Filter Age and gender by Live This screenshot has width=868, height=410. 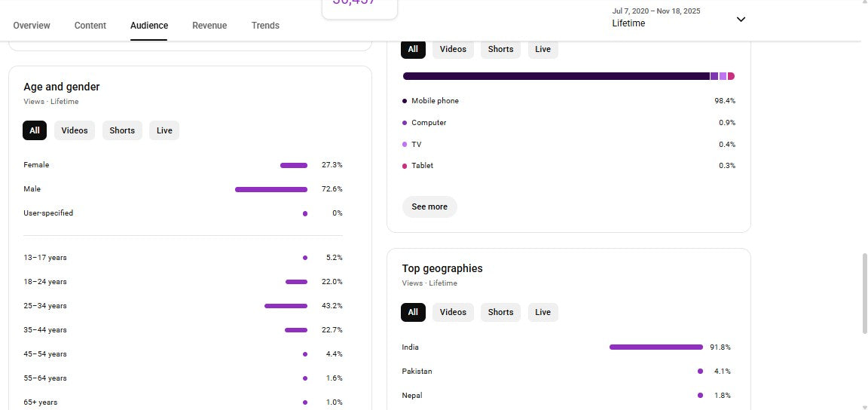164,130
